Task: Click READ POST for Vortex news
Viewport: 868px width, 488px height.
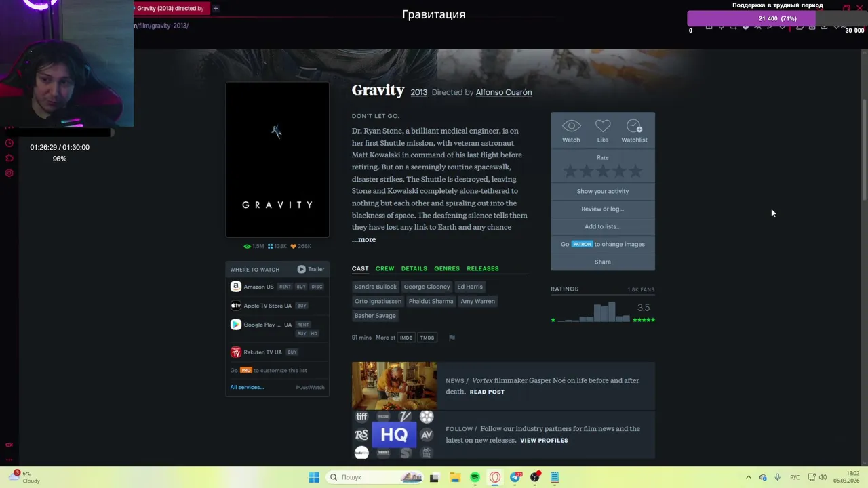Action: click(487, 392)
